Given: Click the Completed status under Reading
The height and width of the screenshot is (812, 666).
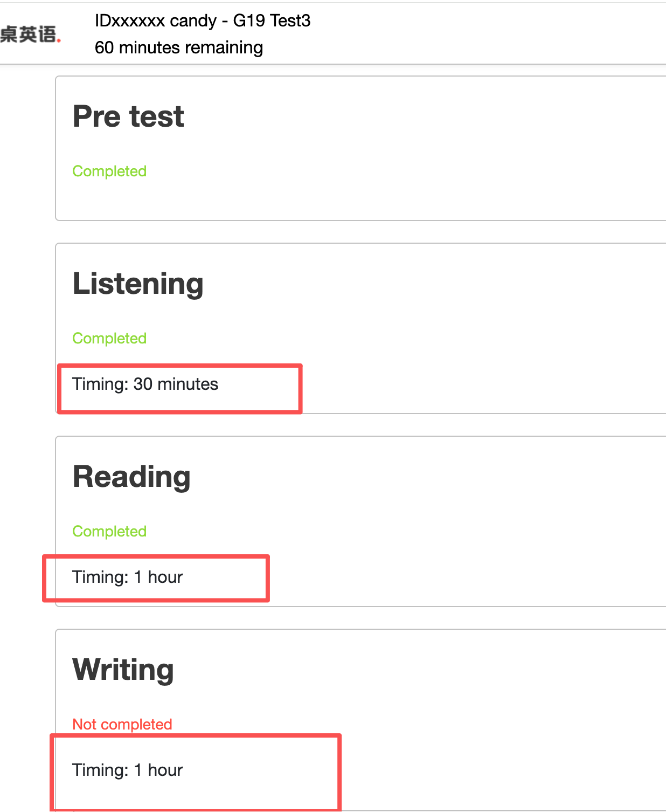Looking at the screenshot, I should click(109, 532).
